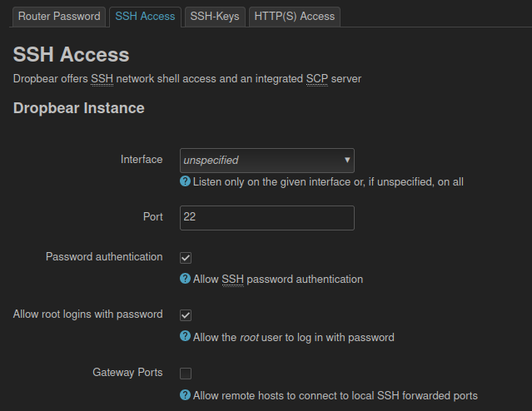Click the Dropbear Instance section heading
Image resolution: width=532 pixels, height=411 pixels.
pyautogui.click(x=78, y=108)
